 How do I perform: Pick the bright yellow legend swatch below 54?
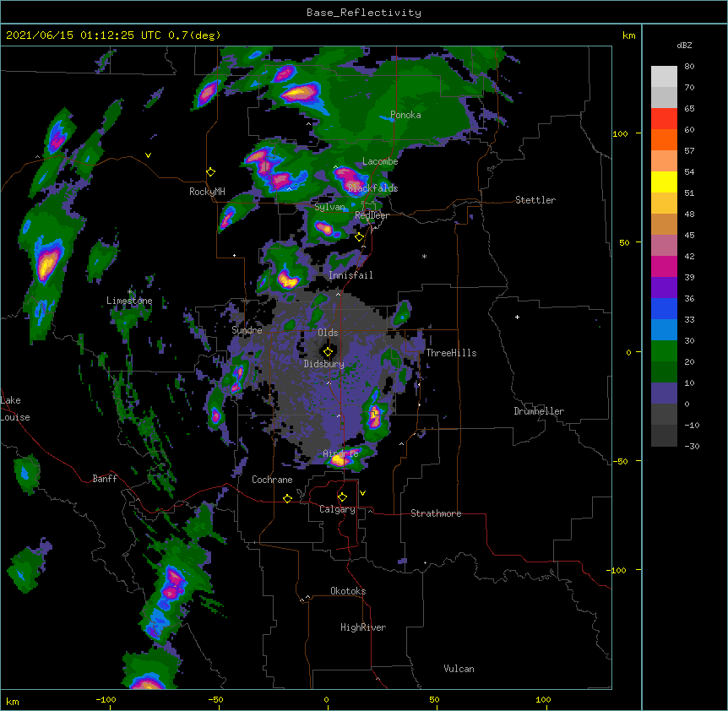[x=664, y=182]
